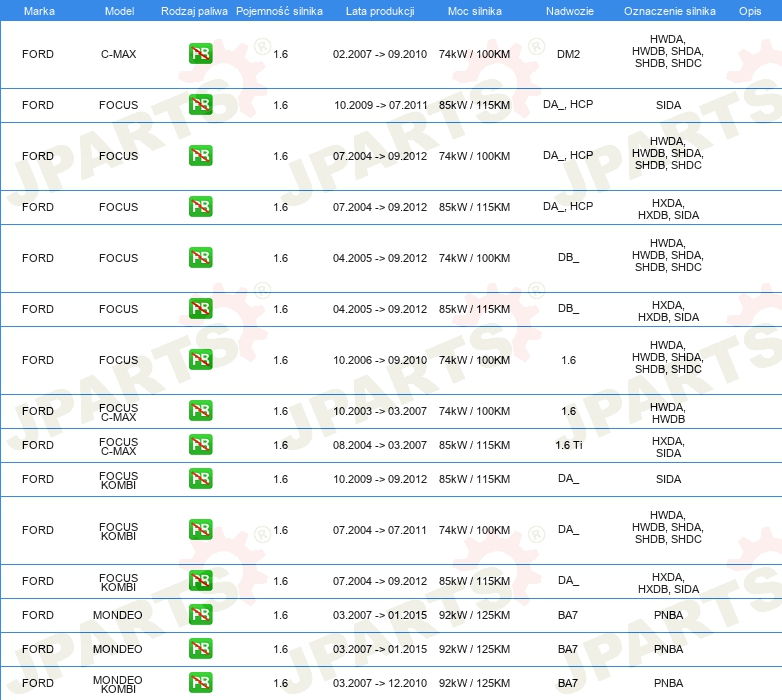The image size is (782, 700).
Task: Click petrol icon in Focus C-MAX 1.6 Ti row
Action: tap(200, 445)
